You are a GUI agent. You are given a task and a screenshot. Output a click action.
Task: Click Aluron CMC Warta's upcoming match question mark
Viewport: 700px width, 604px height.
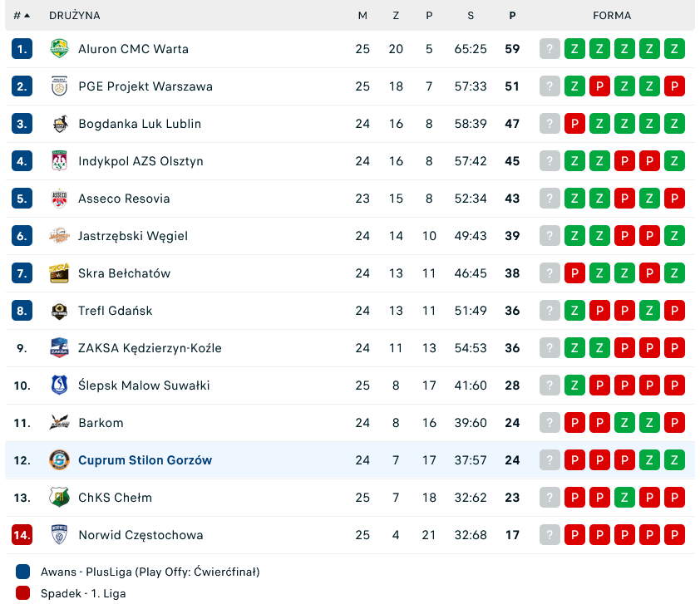coord(550,49)
